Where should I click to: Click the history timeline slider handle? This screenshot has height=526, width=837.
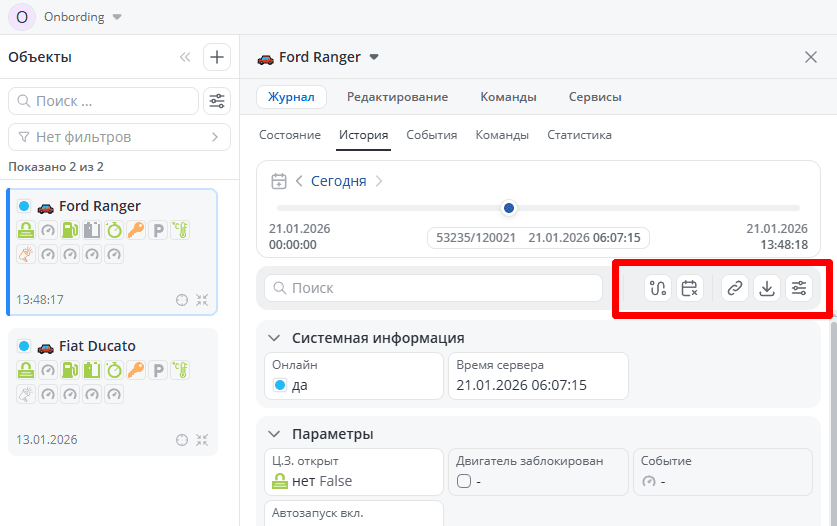pyautogui.click(x=509, y=208)
